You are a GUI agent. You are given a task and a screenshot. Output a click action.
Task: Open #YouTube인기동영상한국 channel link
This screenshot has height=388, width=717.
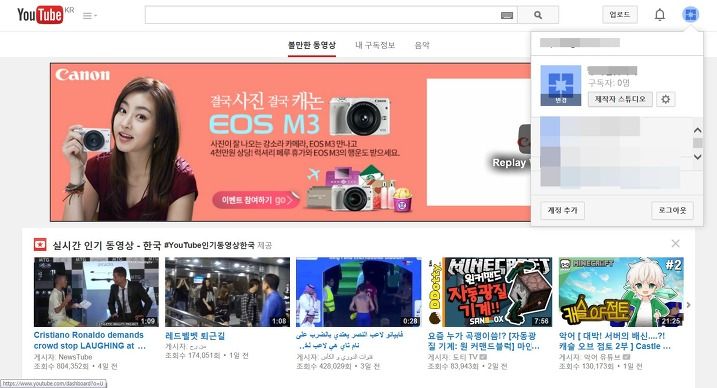point(209,245)
